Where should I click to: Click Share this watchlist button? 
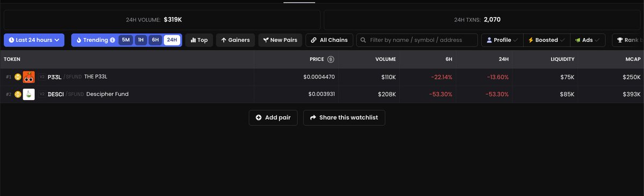[344, 118]
